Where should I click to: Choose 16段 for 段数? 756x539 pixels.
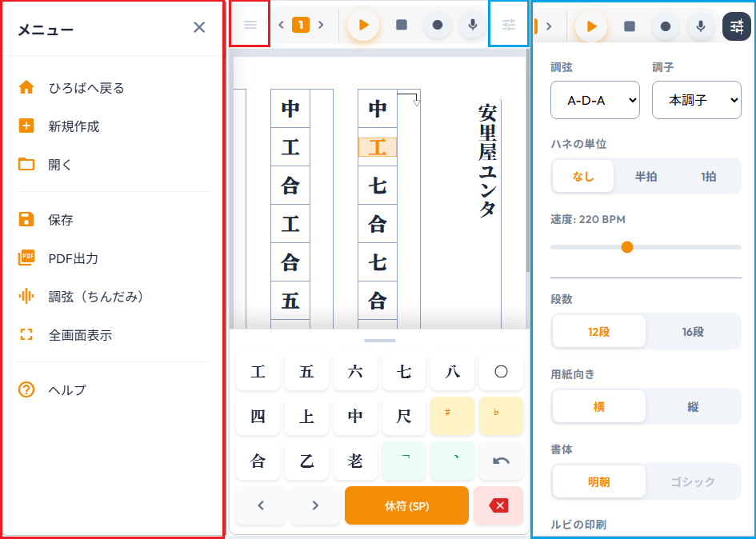(693, 332)
